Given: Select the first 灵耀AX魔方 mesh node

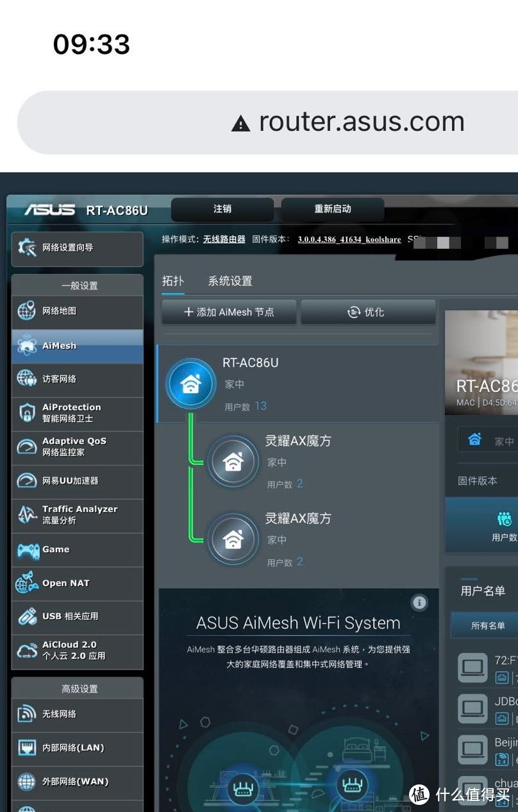Looking at the screenshot, I should pos(233,462).
